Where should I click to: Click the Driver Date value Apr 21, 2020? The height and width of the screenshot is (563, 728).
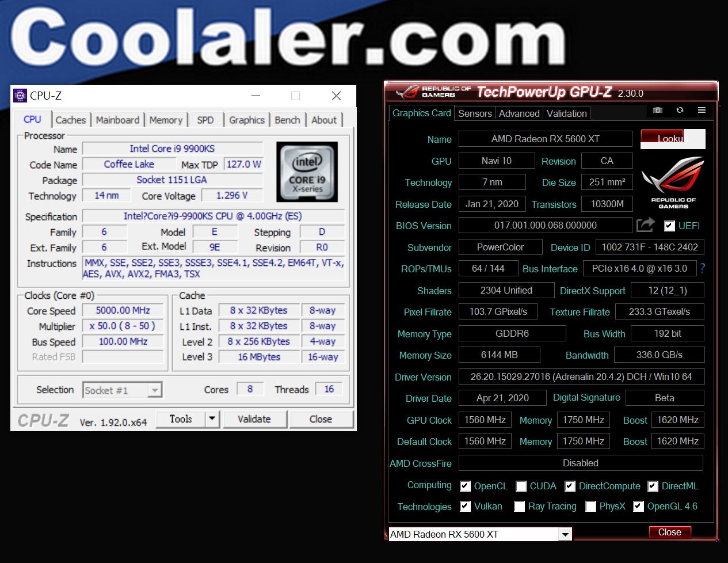(x=502, y=398)
